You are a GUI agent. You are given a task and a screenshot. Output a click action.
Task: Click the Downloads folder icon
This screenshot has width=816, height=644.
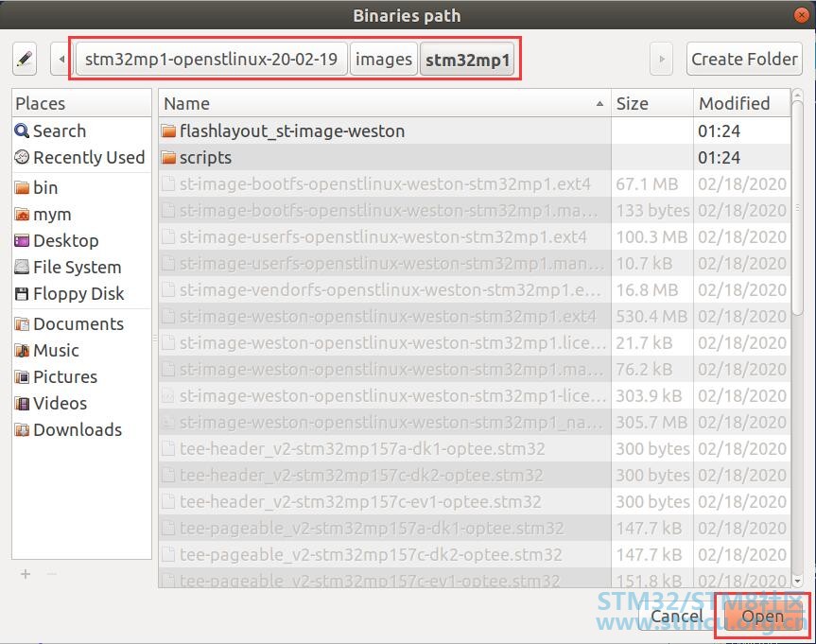(x=22, y=430)
